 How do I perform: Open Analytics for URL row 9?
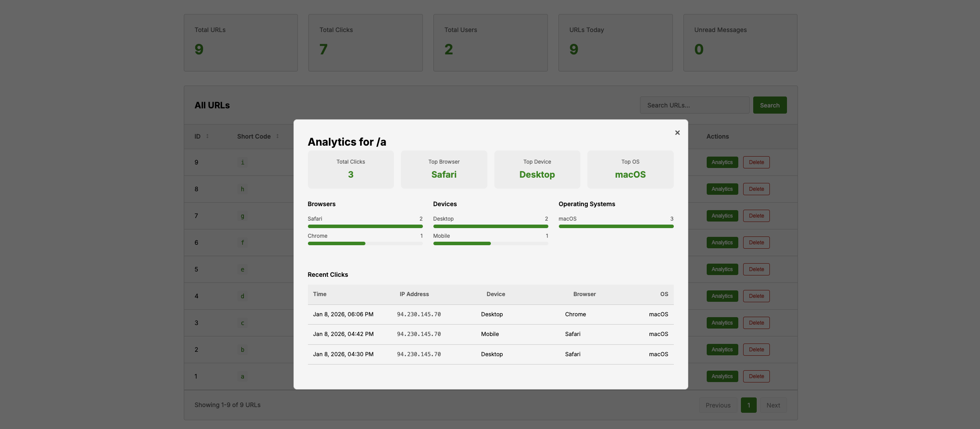coord(722,162)
